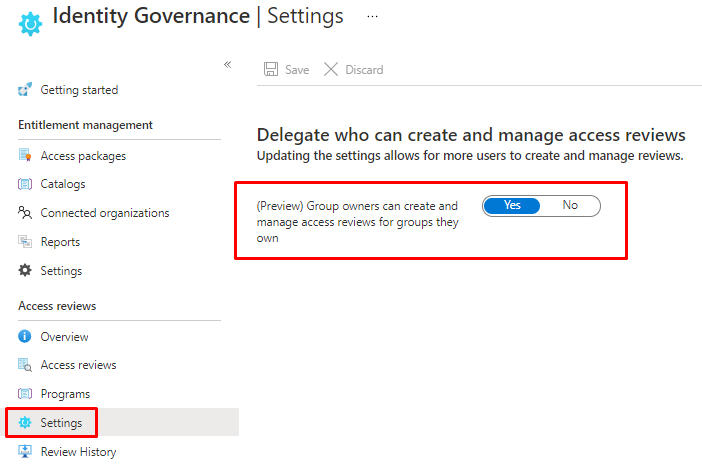Set group owners toggle to Yes
Screen dimensions: 702x474
pos(512,205)
